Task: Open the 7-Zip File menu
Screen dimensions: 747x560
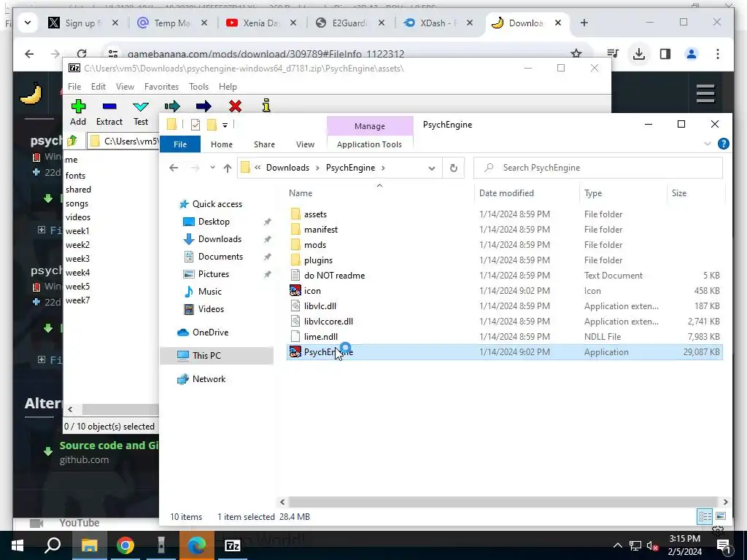Action: click(74, 87)
